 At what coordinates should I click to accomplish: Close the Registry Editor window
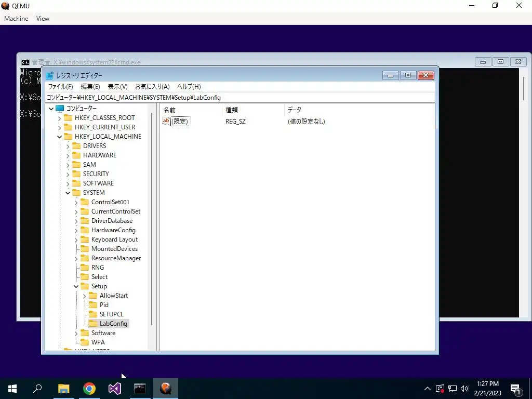(426, 75)
